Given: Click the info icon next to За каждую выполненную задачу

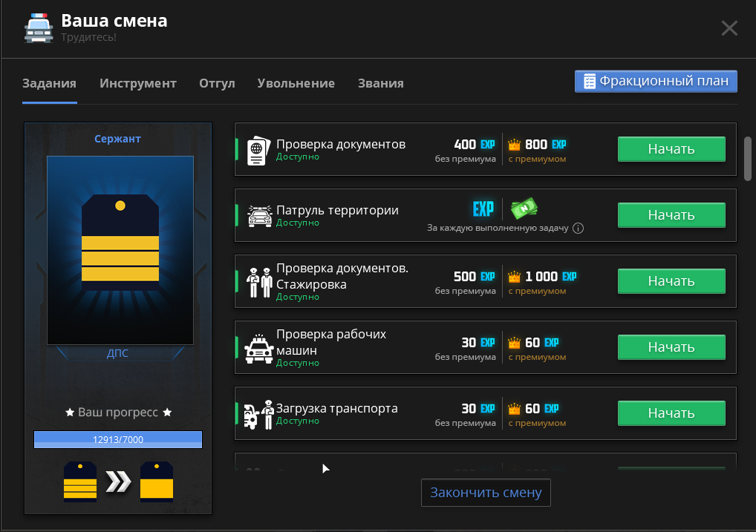Looking at the screenshot, I should (578, 229).
